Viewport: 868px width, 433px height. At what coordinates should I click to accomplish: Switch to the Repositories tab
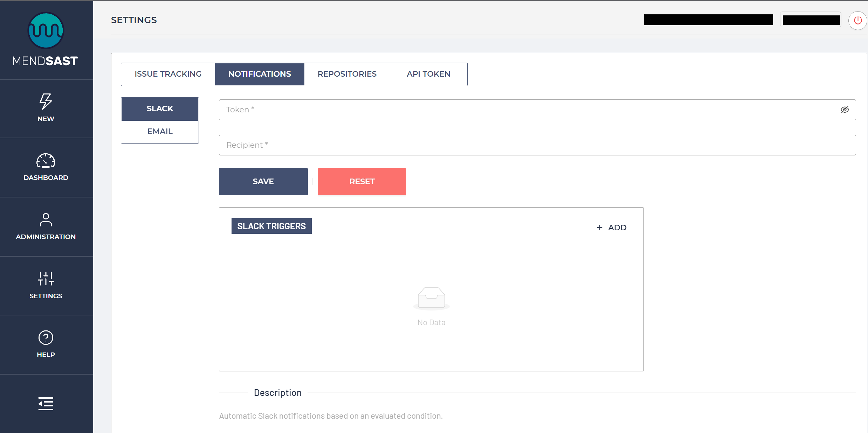[347, 74]
